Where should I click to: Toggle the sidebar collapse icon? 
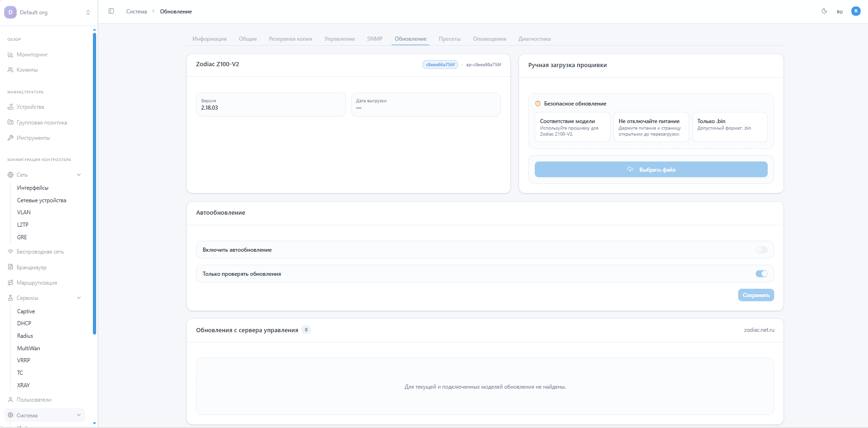111,11
